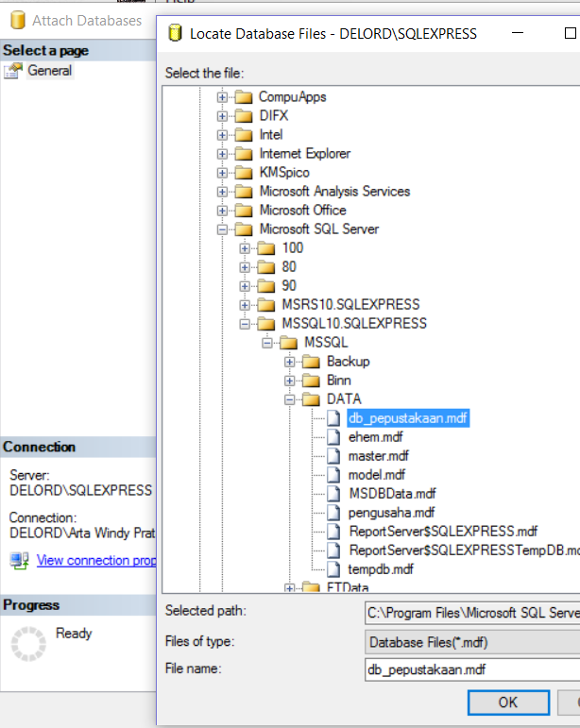Expand the MSRS10.SQLEXPRESS node
Image resolution: width=580 pixels, height=728 pixels.
[245, 305]
